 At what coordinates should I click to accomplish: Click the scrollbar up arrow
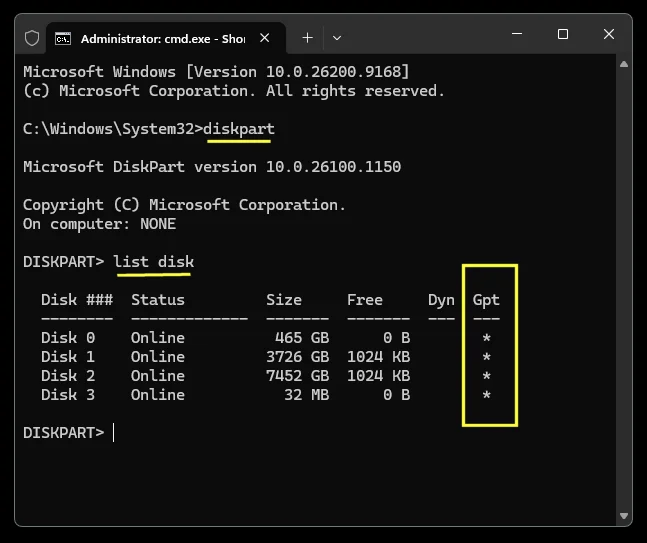point(624,64)
